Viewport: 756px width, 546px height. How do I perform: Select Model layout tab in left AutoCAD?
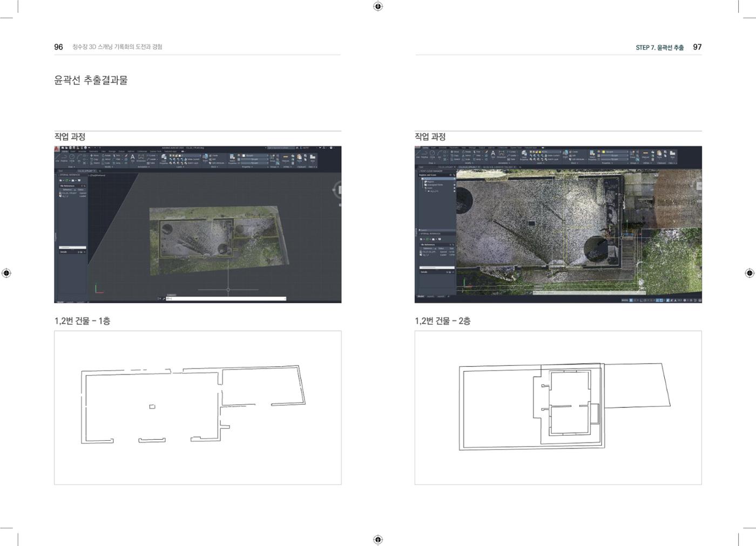[x=60, y=302]
